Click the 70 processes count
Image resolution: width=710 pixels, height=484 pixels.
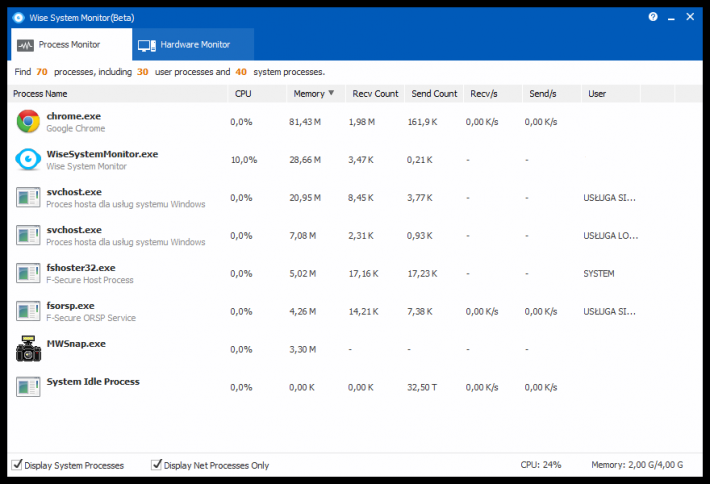[x=42, y=72]
